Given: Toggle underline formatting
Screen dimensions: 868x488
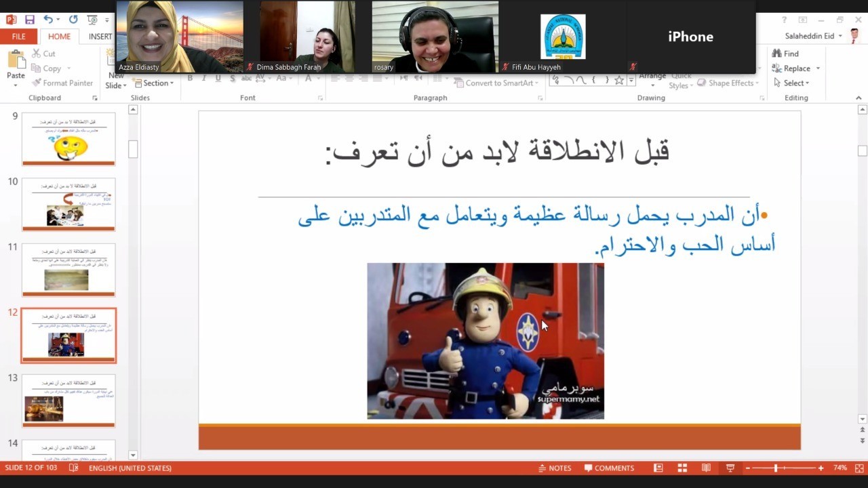Looking at the screenshot, I should click(218, 79).
